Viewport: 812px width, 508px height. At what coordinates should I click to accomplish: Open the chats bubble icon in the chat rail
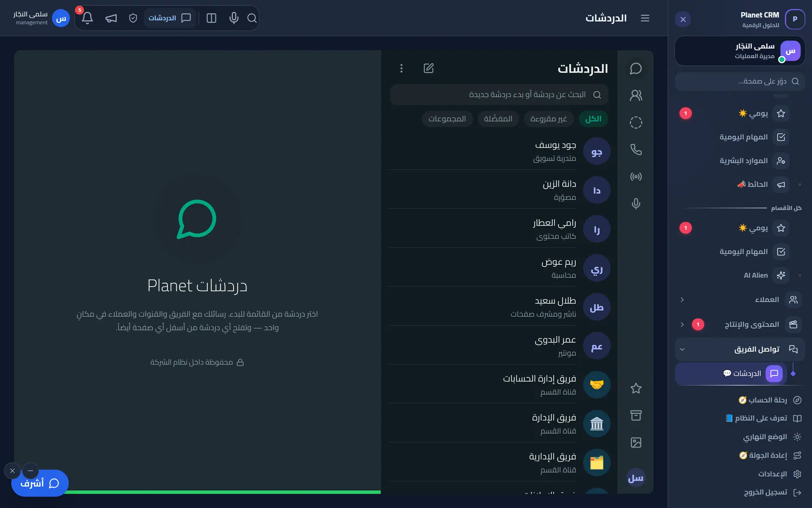(636, 69)
